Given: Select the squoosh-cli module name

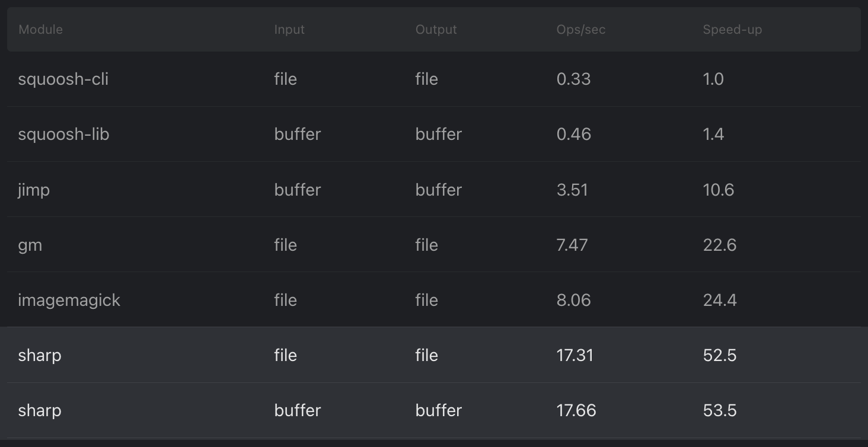Looking at the screenshot, I should pos(63,79).
